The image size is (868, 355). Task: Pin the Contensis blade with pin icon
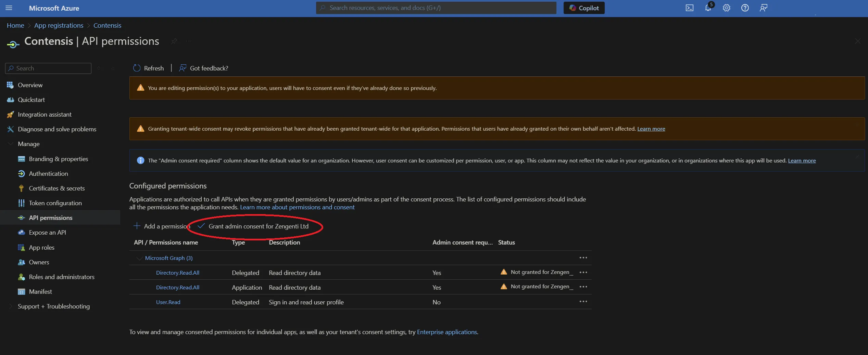coord(174,41)
